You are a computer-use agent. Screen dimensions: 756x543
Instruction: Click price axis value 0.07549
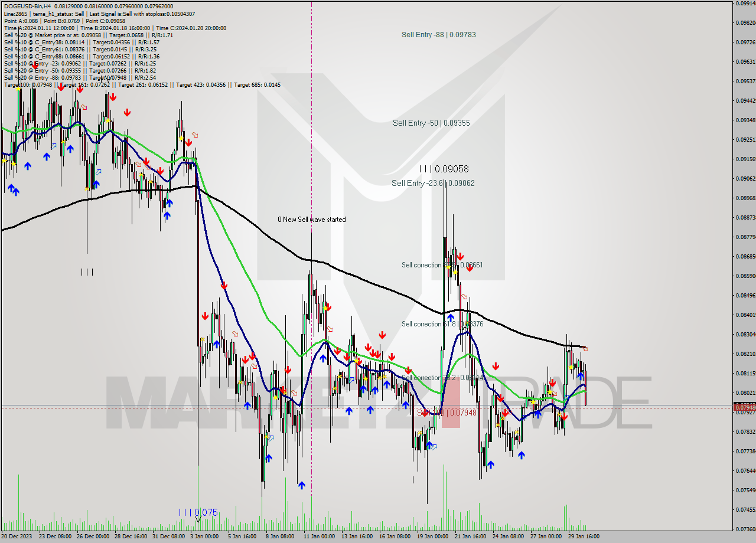point(745,490)
